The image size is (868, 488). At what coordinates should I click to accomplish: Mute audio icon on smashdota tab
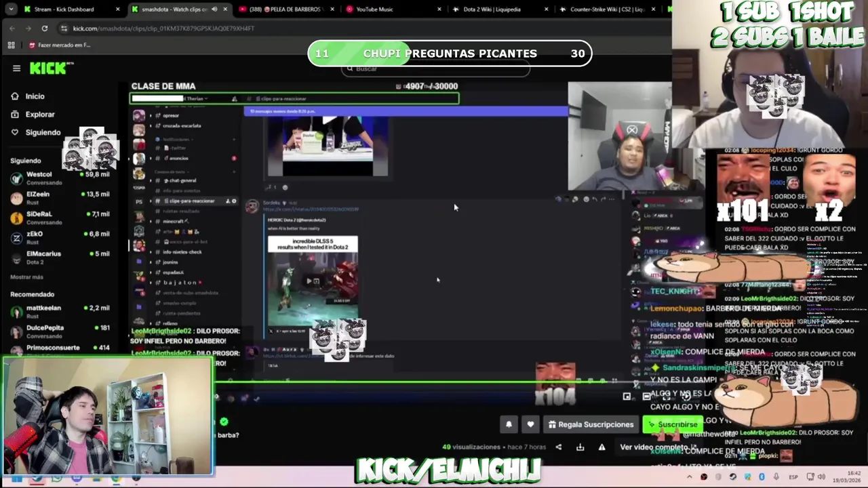tap(214, 9)
